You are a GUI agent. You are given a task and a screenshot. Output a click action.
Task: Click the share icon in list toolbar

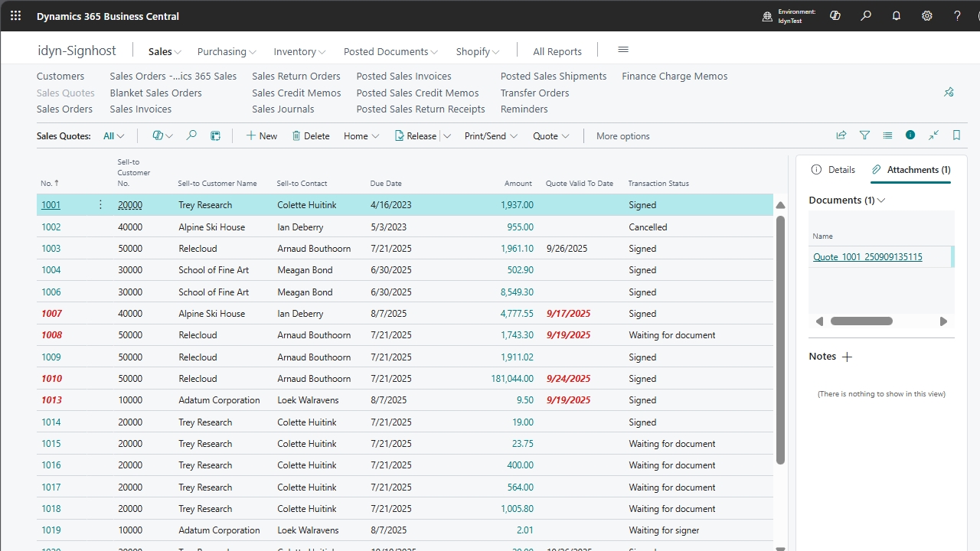point(841,135)
